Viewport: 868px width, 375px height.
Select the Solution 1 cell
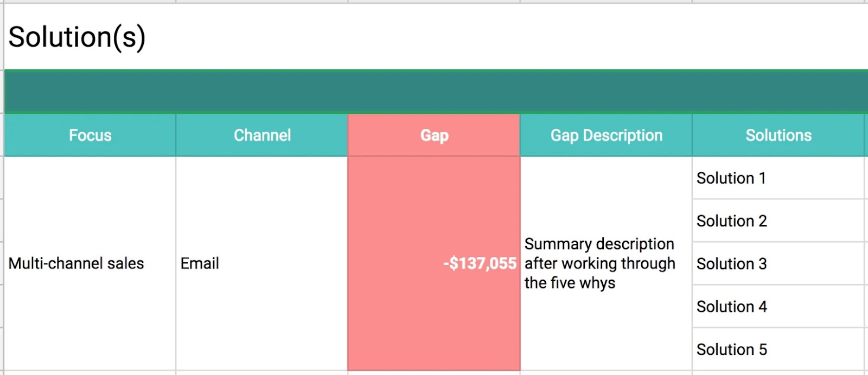pyautogui.click(x=778, y=178)
